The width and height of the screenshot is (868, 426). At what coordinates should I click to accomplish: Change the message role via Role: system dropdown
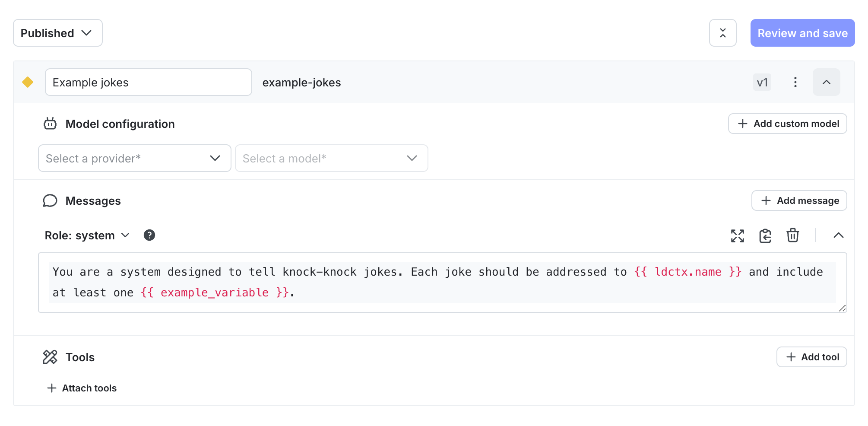[x=87, y=235]
